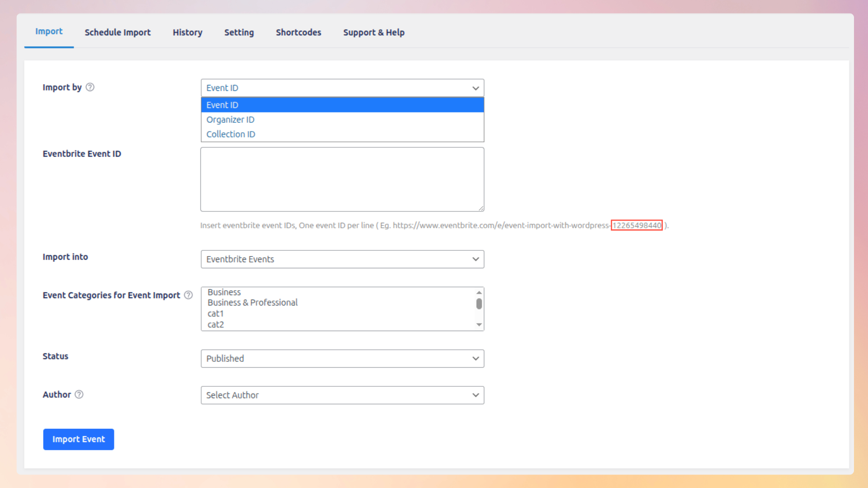This screenshot has height=488, width=868.
Task: Click the help icon beside Event Categories
Action: 188,295
